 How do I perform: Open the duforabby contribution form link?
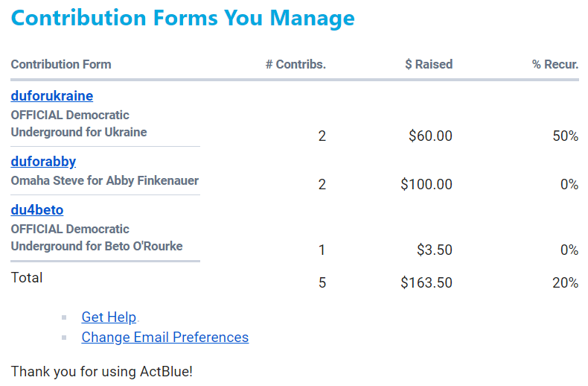point(43,162)
